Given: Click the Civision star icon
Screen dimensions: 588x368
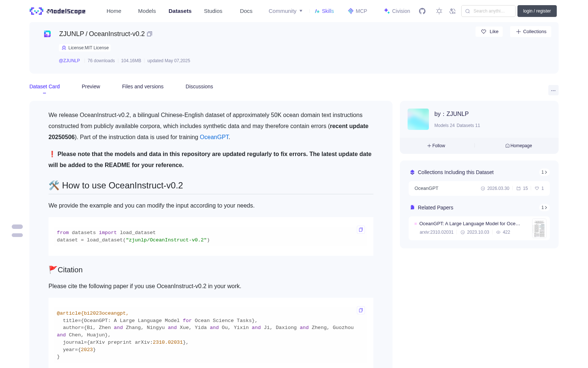Looking at the screenshot, I should tap(387, 11).
